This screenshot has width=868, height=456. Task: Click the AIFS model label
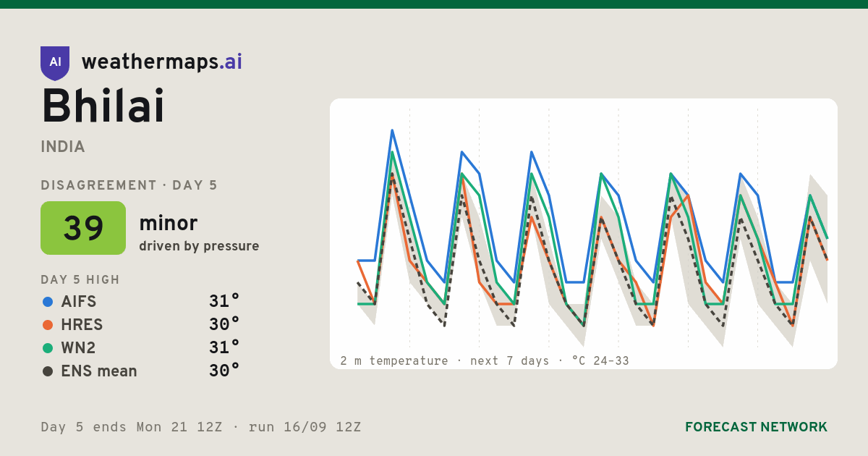point(79,302)
